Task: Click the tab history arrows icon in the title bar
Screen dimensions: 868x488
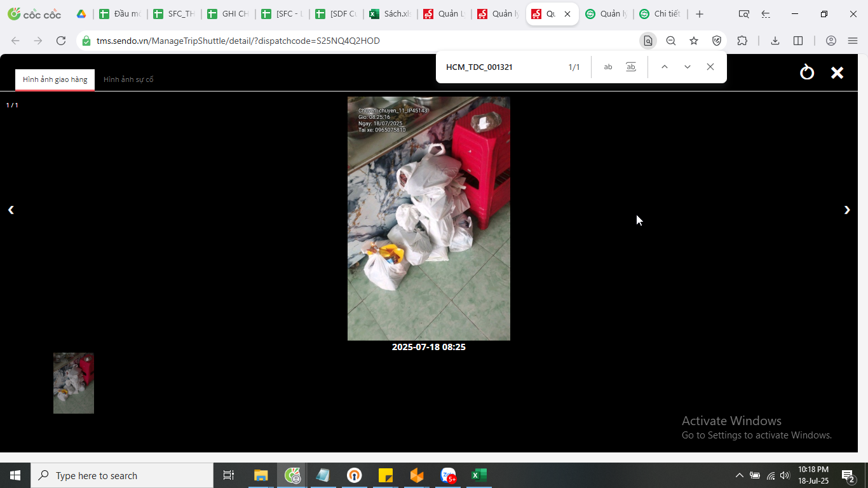Action: click(766, 14)
